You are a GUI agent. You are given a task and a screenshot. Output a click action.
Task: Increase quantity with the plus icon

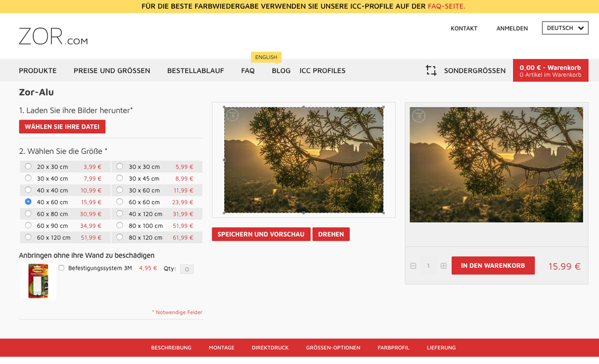(443, 266)
